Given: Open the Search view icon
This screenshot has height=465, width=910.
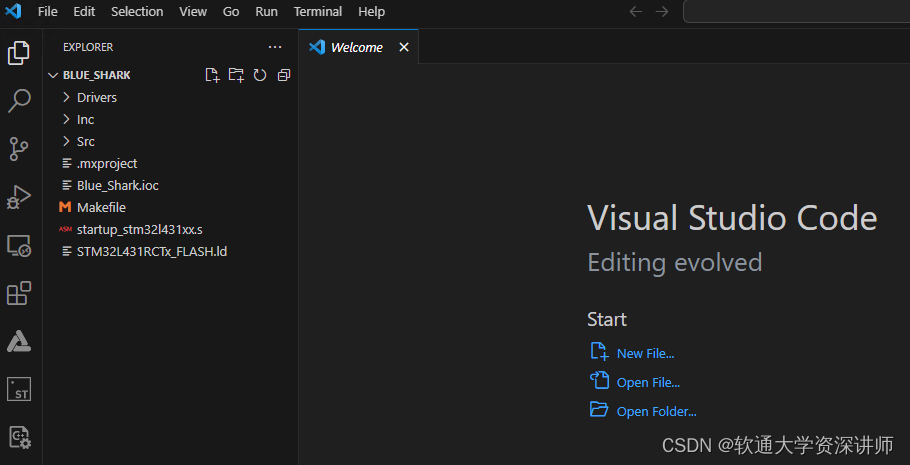Looking at the screenshot, I should [19, 101].
